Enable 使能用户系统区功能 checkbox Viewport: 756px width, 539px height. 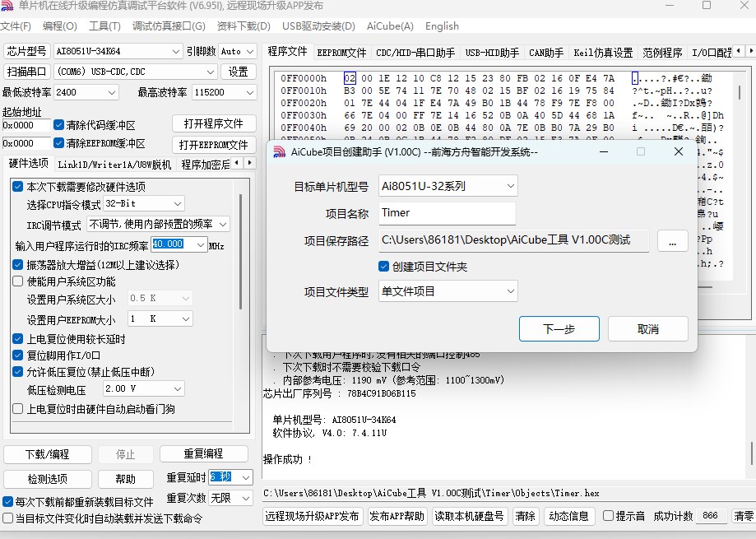tap(18, 281)
